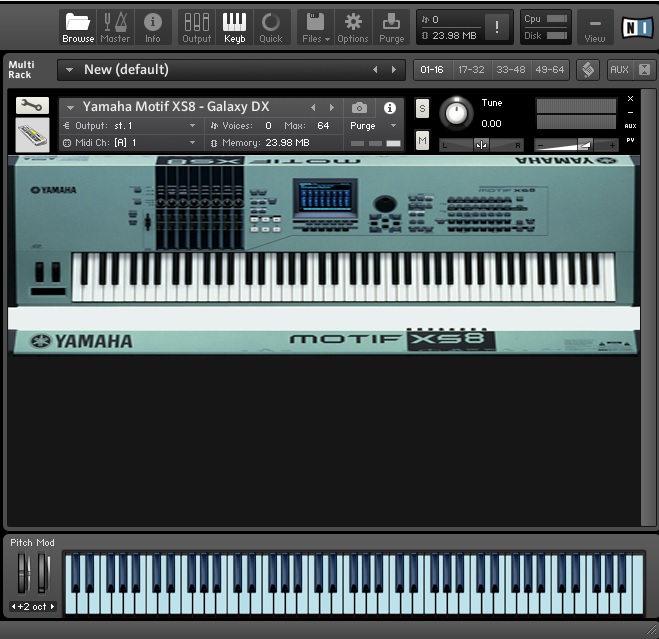The image size is (659, 639).
Task: Toggle the Keyb on-screen keyboard
Action: click(235, 27)
